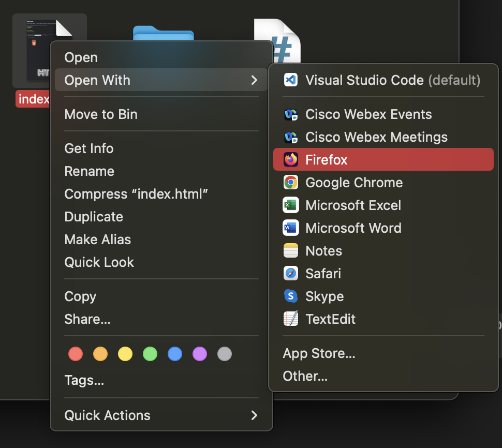Click the Cisco Webex Meetings icon

(291, 137)
